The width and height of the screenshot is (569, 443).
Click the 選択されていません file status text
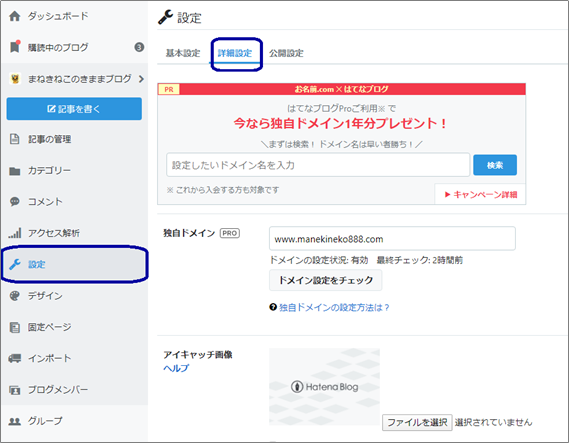(493, 422)
